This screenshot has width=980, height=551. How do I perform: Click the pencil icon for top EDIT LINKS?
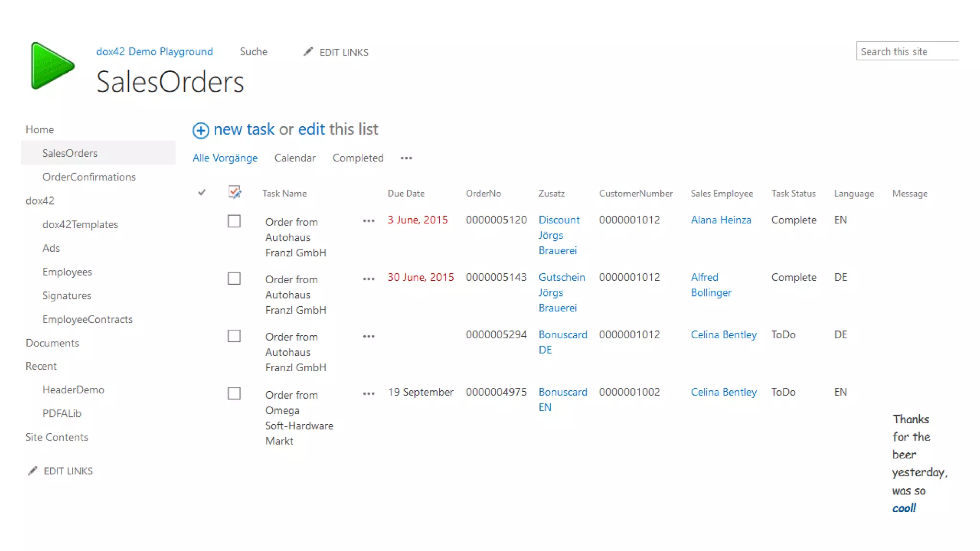(x=308, y=52)
